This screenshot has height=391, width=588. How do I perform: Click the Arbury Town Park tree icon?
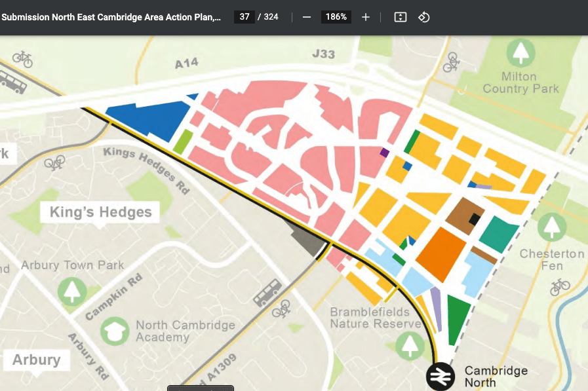(x=72, y=291)
